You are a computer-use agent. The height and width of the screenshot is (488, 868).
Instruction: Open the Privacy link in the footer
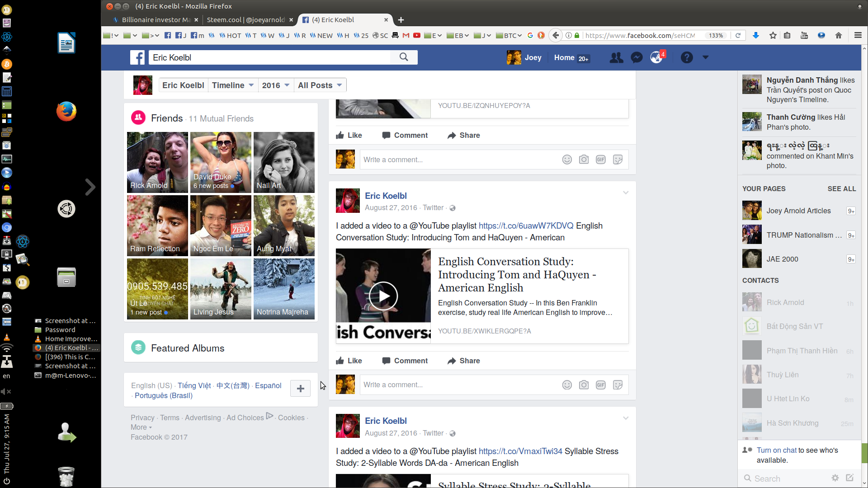click(x=142, y=418)
